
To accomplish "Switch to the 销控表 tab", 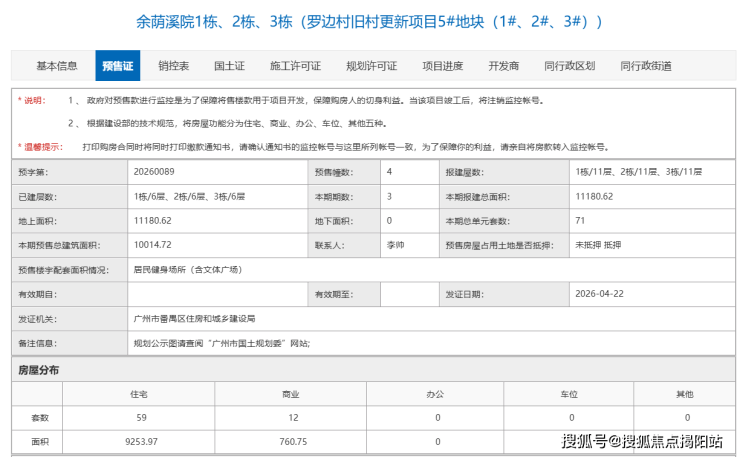I will [173, 66].
